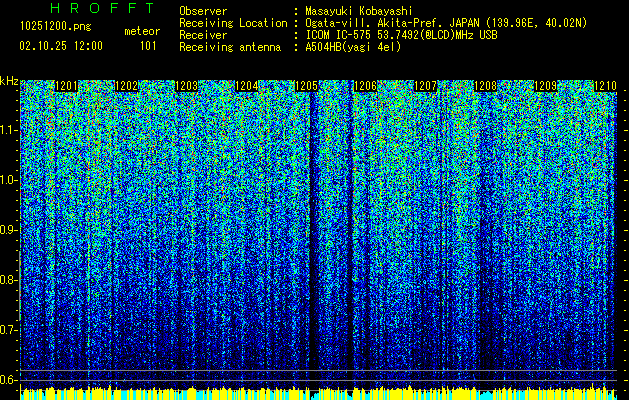Click the 1210 time marker
Screen dimensions: 629x400
(605, 86)
